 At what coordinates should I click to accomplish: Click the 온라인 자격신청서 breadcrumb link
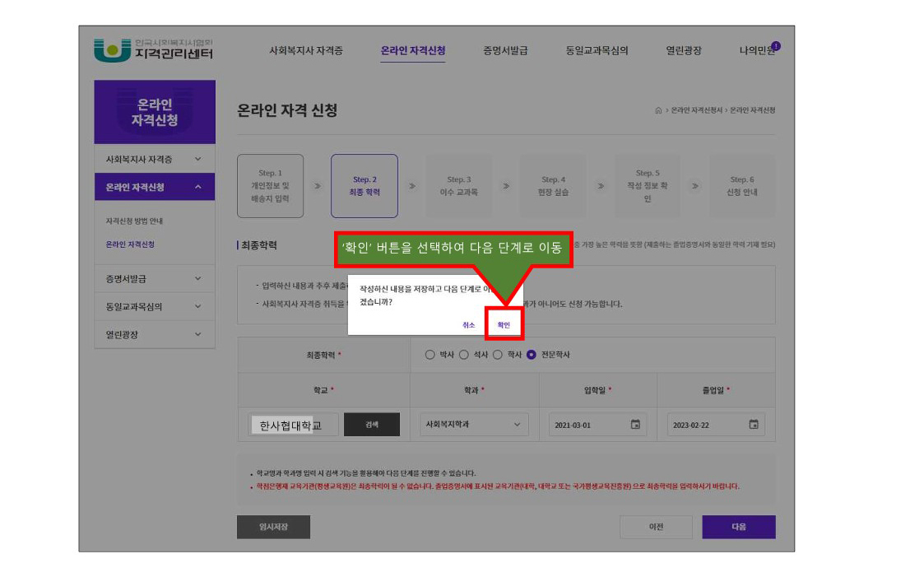697,110
